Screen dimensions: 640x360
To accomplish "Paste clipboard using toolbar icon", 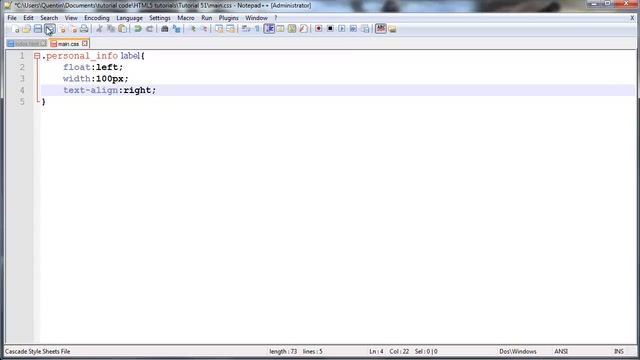I will [122, 29].
